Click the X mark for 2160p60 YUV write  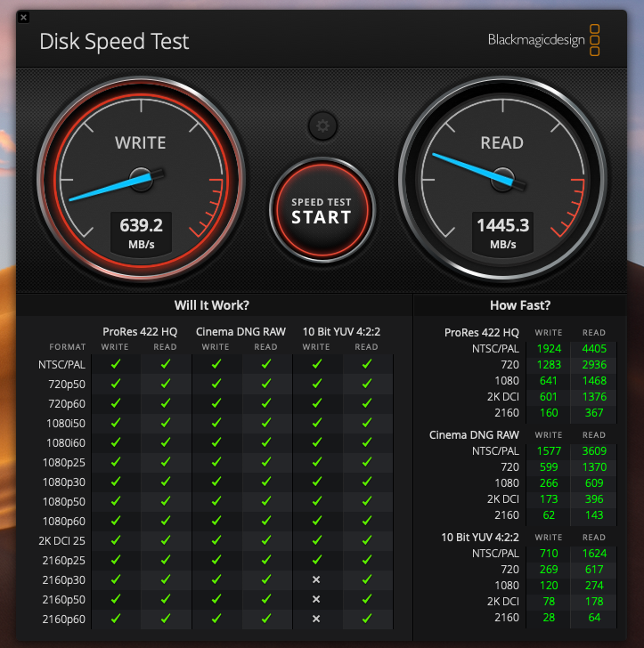(x=316, y=619)
